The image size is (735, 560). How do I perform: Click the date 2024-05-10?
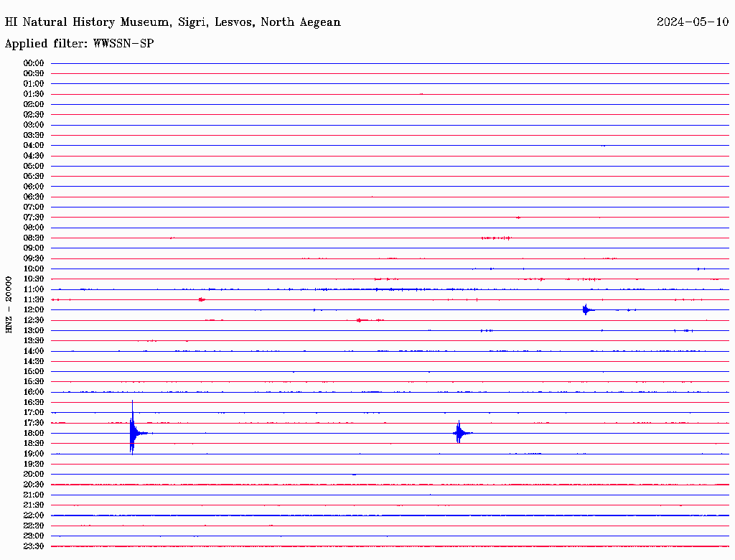pos(693,22)
